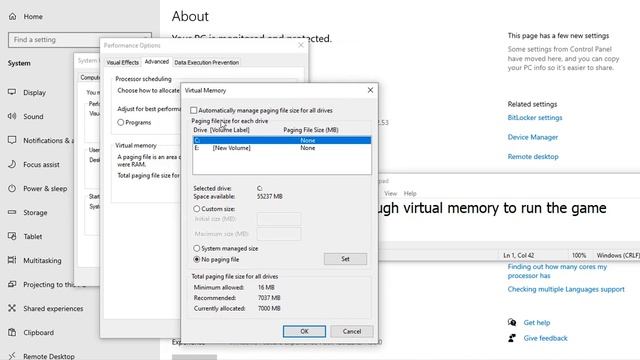The image size is (640, 360).
Task: Open Device Manager link
Action: [533, 137]
